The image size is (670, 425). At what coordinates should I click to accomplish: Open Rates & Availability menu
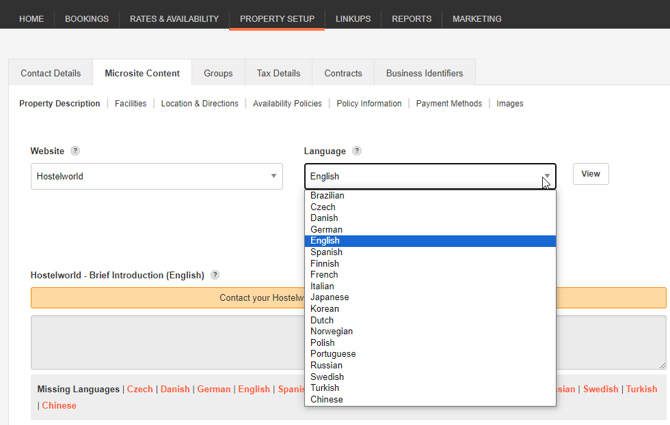coord(174,18)
